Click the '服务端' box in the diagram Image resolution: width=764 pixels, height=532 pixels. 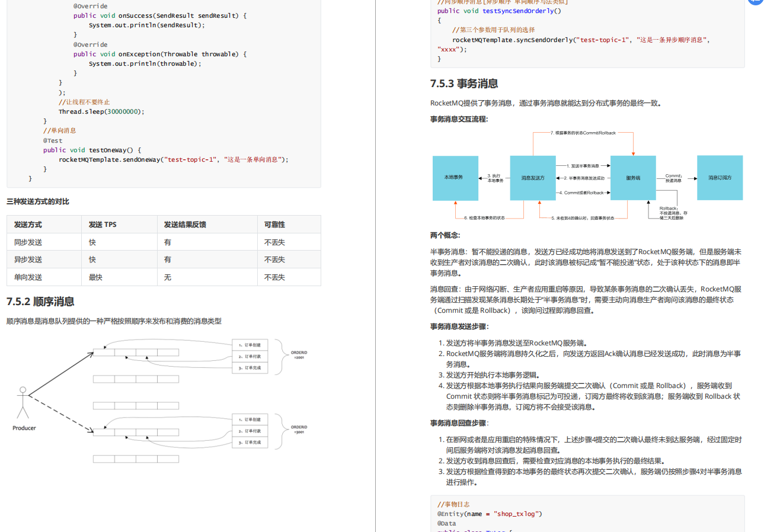tap(633, 178)
